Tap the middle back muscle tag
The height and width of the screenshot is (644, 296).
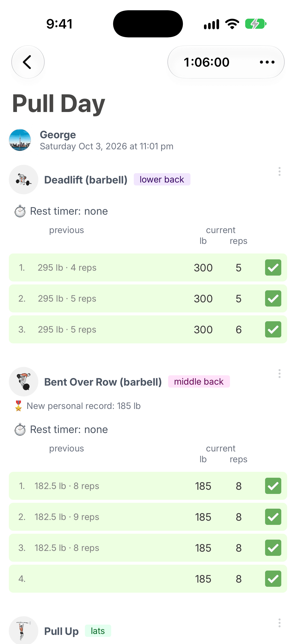pos(199,381)
